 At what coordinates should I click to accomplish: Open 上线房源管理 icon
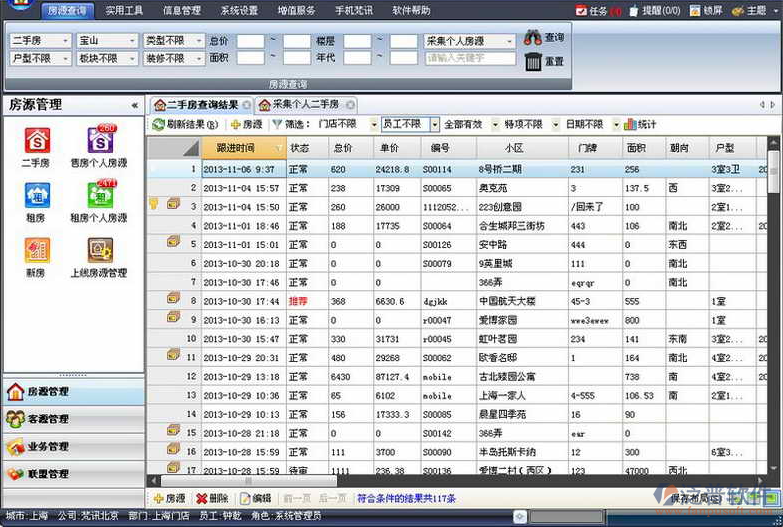pos(99,251)
